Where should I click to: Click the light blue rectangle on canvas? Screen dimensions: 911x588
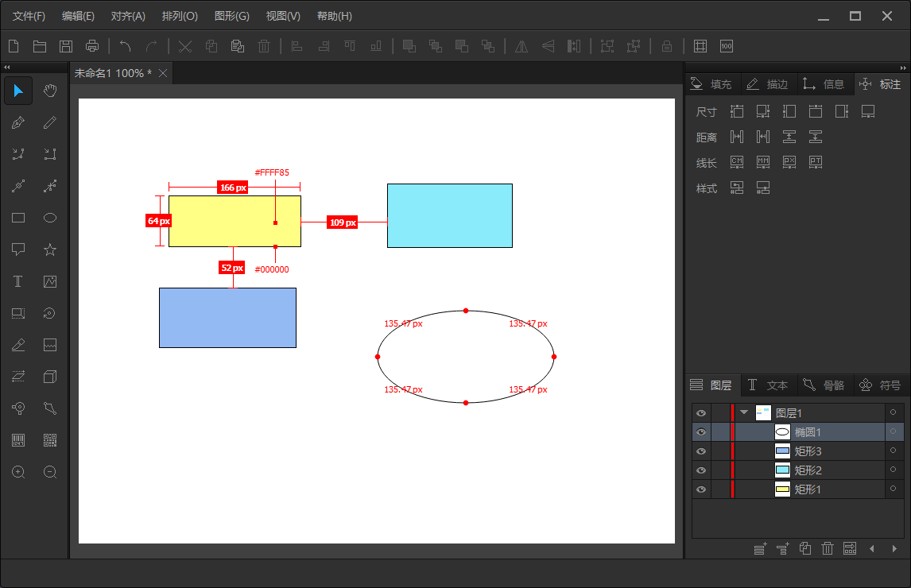coord(449,215)
